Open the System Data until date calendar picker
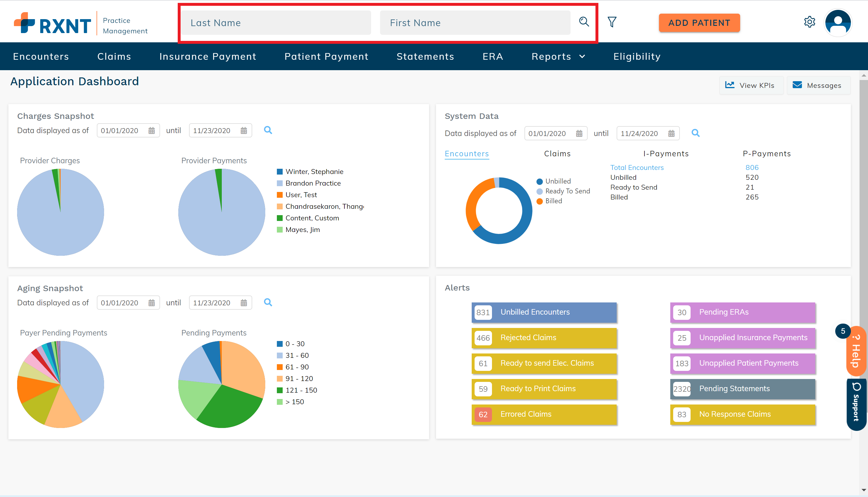This screenshot has height=497, width=868. pos(671,133)
